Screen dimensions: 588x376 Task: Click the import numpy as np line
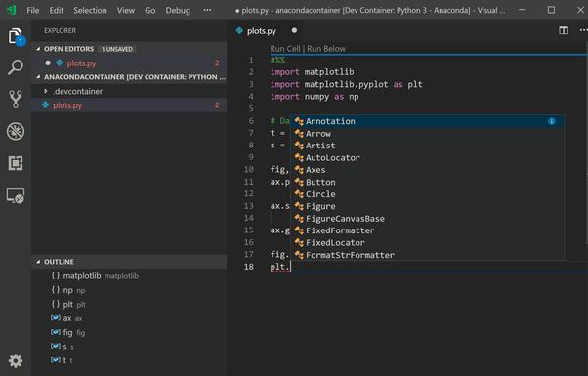point(315,97)
